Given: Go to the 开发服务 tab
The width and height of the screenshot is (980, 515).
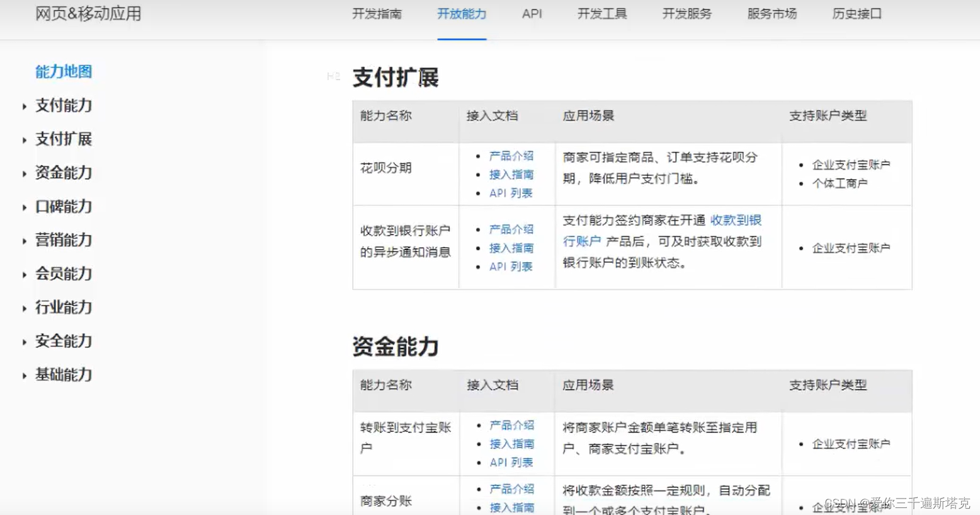Looking at the screenshot, I should 687,14.
